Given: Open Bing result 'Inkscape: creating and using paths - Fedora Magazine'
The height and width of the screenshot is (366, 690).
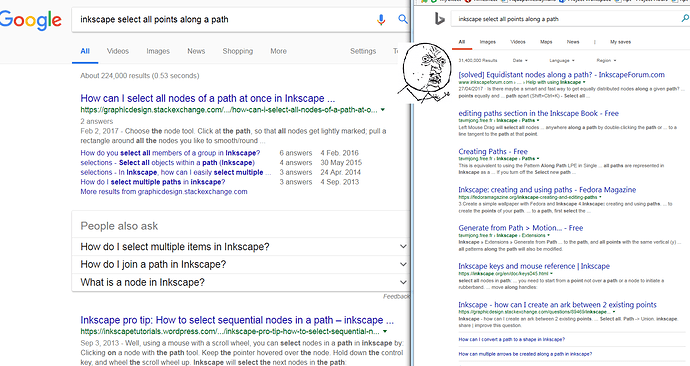Looking at the screenshot, I should coord(547,190).
